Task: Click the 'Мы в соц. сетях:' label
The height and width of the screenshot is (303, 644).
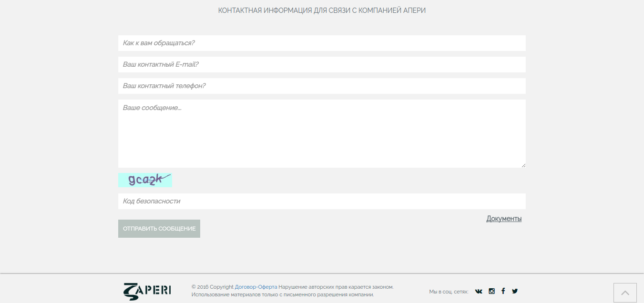Action: click(449, 292)
